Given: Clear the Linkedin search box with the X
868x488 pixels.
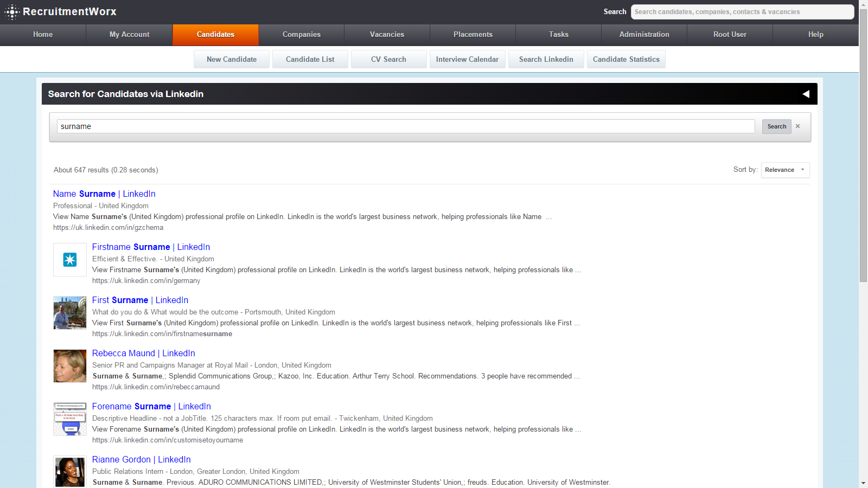Looking at the screenshot, I should 797,126.
